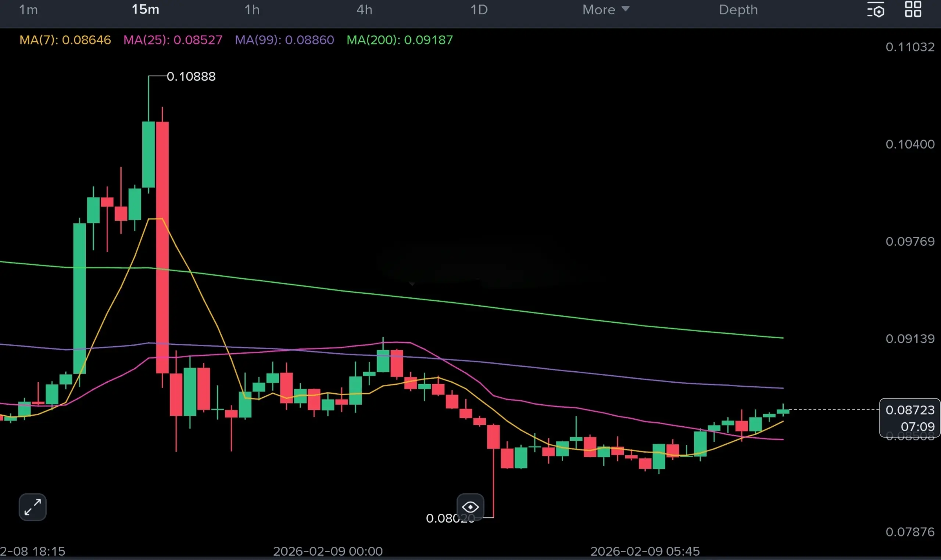
Task: Switch to the 1D timeframe
Action: tap(479, 10)
